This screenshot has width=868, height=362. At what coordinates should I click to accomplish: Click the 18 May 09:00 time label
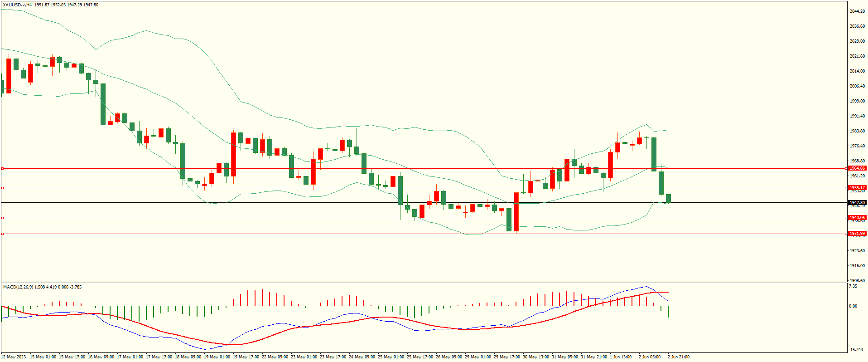coord(188,357)
